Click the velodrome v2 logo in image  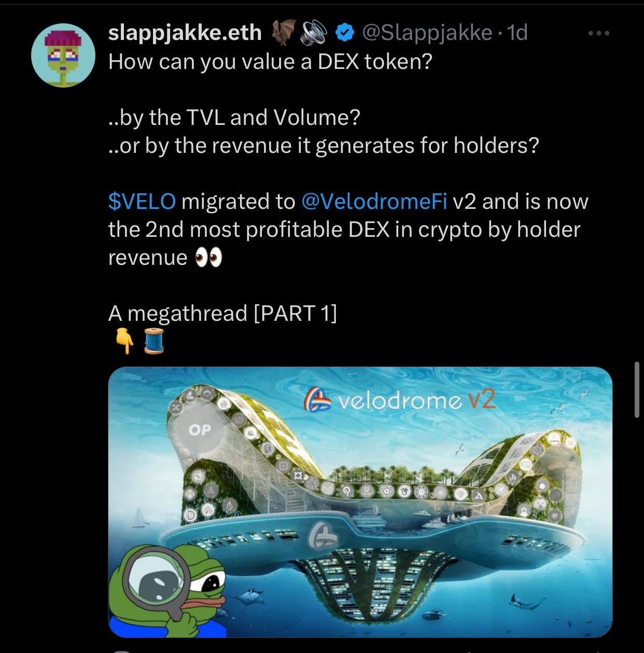pyautogui.click(x=399, y=400)
